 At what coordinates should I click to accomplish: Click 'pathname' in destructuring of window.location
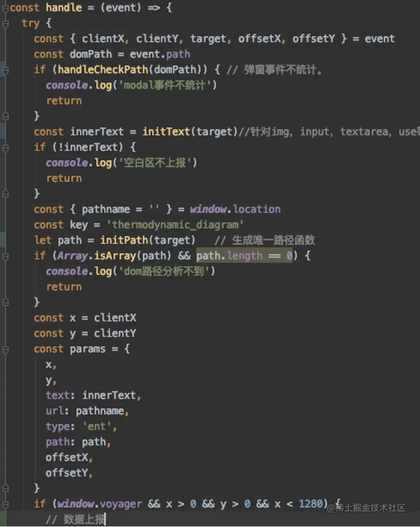[x=106, y=210]
